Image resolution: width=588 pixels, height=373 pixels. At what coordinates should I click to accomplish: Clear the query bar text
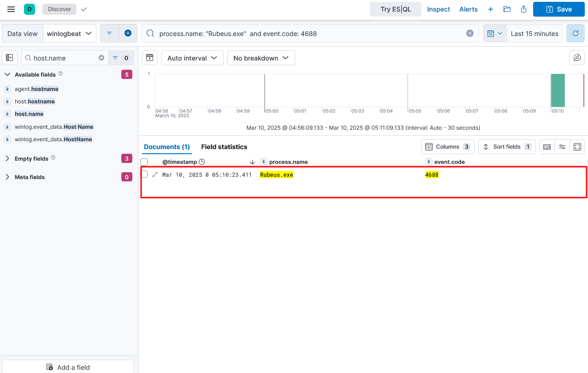click(469, 33)
